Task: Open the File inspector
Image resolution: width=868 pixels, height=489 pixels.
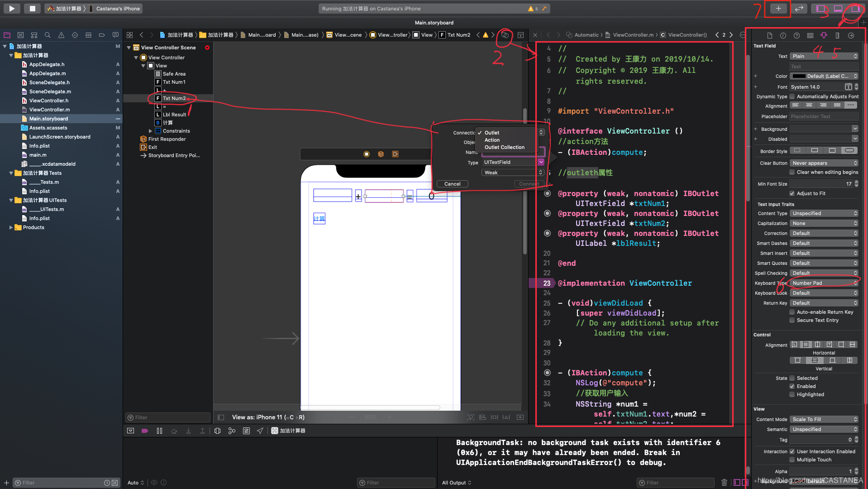Action: tap(770, 35)
